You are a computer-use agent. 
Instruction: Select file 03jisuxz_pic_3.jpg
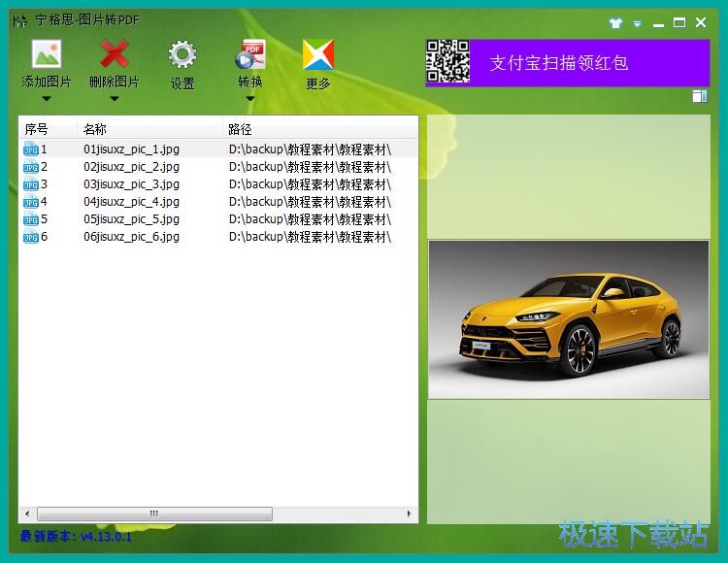click(x=131, y=184)
